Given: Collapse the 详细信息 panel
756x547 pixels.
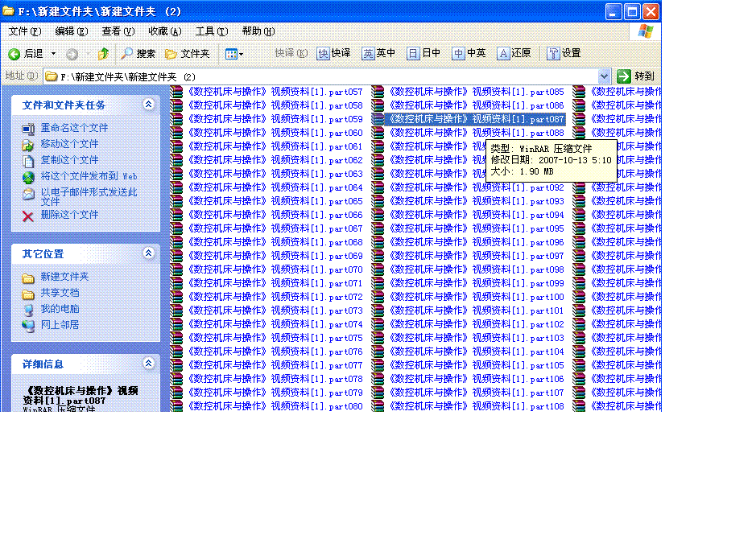Looking at the screenshot, I should tap(149, 364).
